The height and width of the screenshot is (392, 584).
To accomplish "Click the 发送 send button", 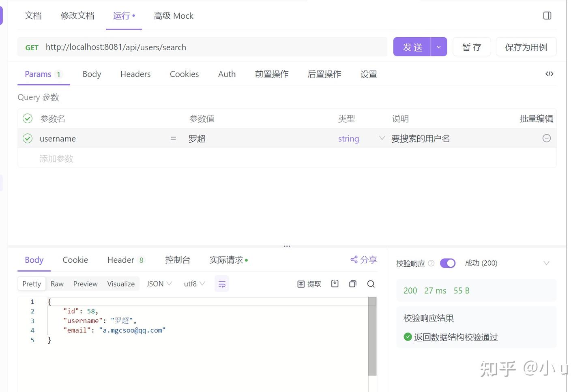I will click(x=412, y=47).
